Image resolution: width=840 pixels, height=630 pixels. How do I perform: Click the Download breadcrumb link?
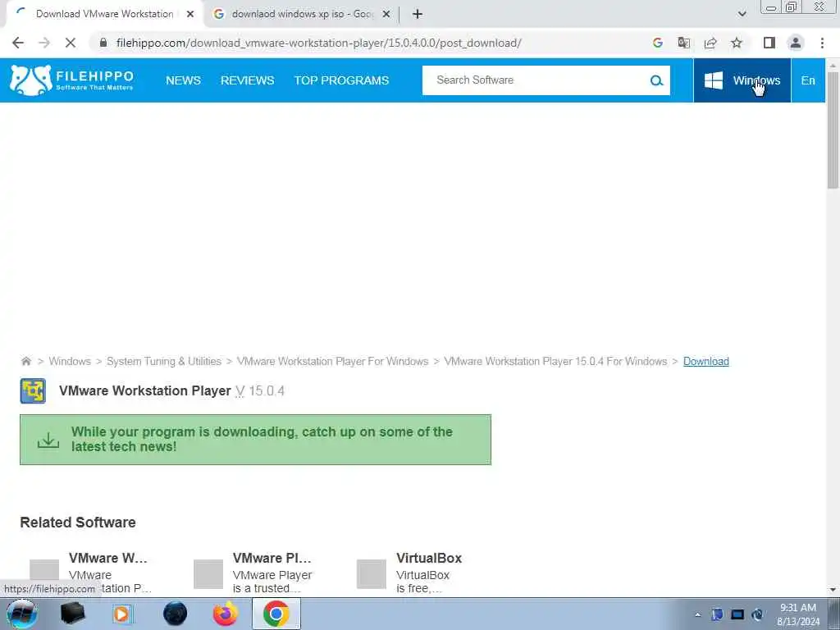point(706,361)
